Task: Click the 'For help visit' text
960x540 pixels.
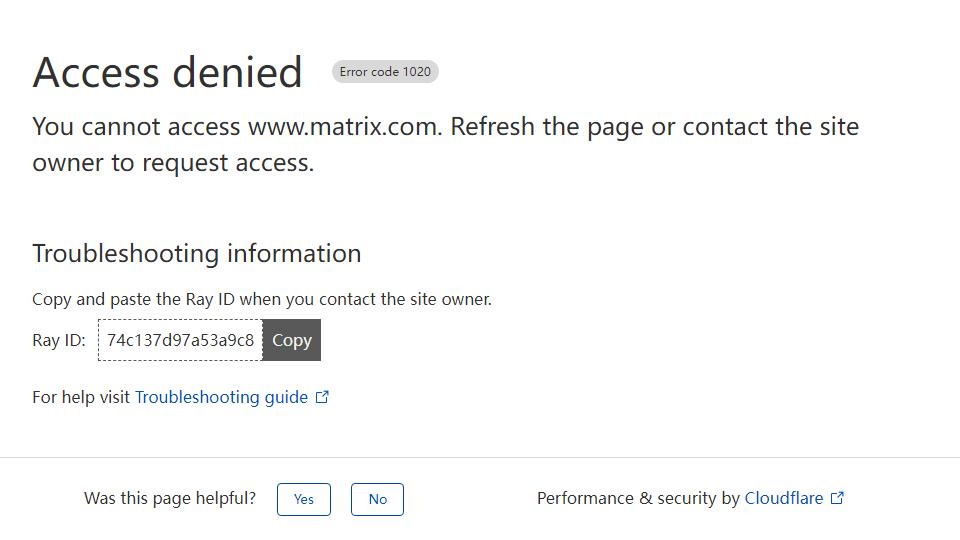Action: pos(81,397)
